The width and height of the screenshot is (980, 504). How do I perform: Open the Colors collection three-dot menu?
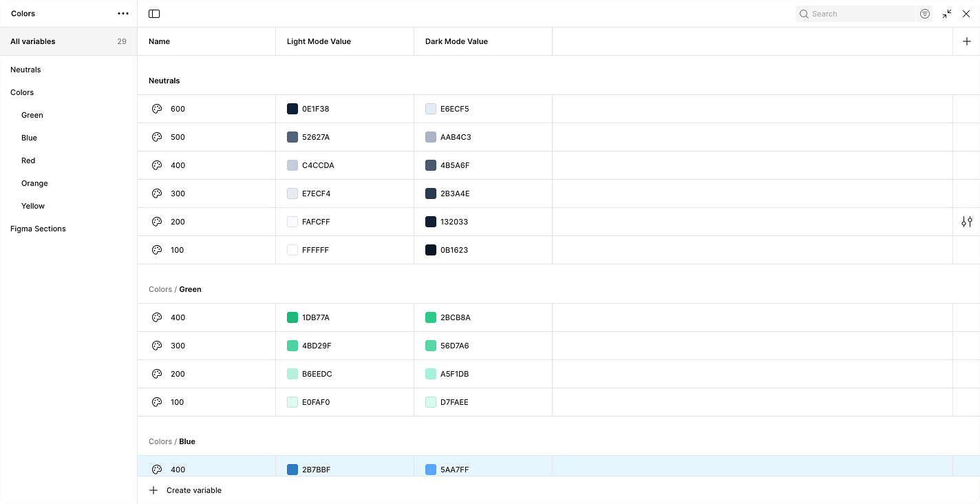click(123, 14)
